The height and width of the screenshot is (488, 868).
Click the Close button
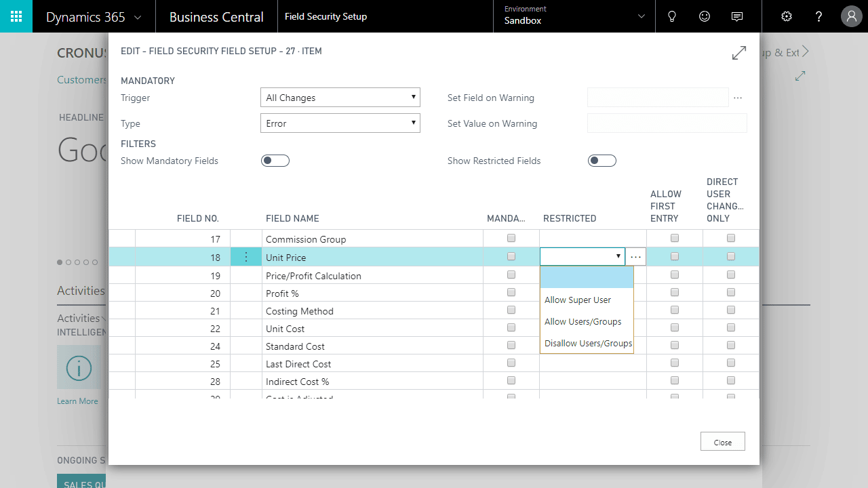click(723, 442)
